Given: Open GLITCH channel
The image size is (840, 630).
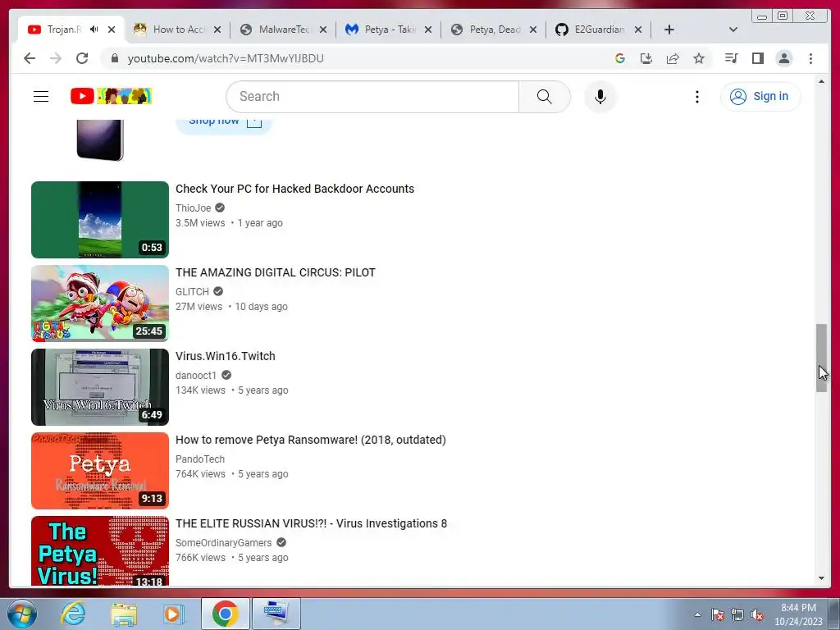Looking at the screenshot, I should 192,291.
